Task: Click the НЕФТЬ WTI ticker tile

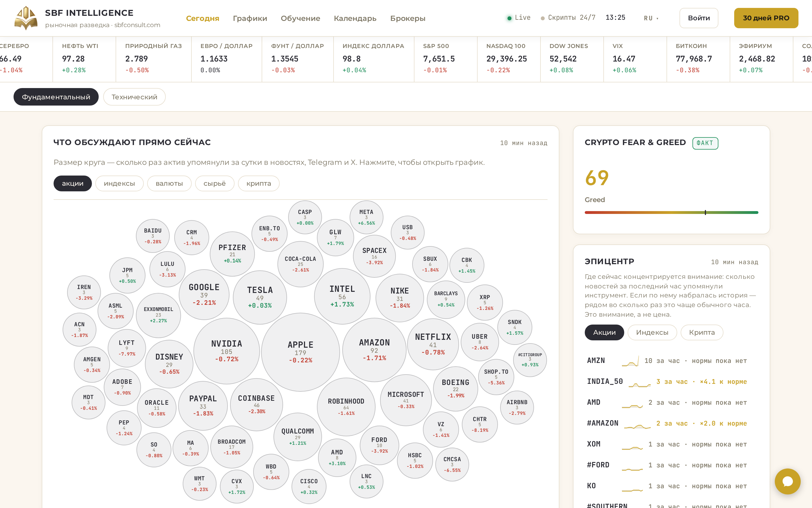Action: 84,59
